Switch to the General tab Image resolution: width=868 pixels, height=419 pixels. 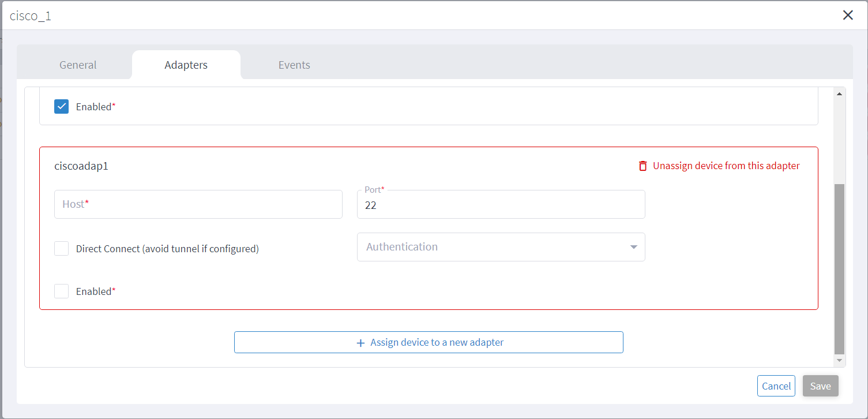(77, 65)
